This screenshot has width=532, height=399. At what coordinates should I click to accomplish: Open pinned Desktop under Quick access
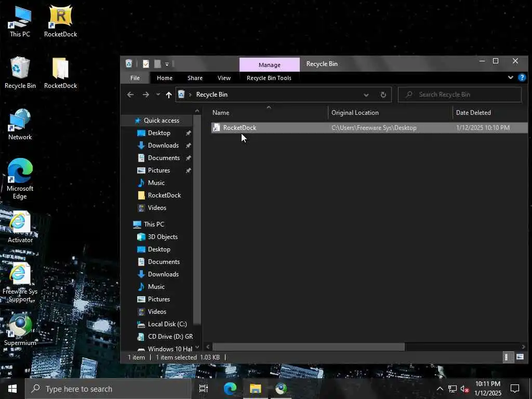(x=159, y=133)
